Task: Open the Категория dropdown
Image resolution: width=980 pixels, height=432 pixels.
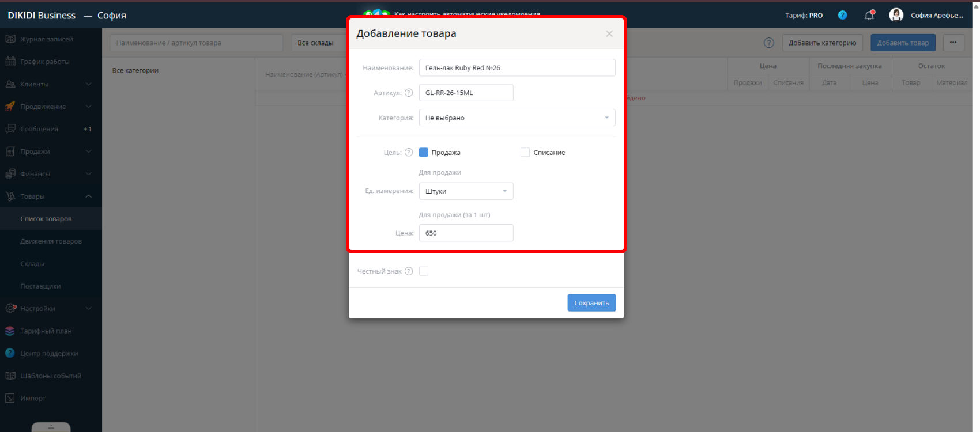Action: [x=517, y=118]
